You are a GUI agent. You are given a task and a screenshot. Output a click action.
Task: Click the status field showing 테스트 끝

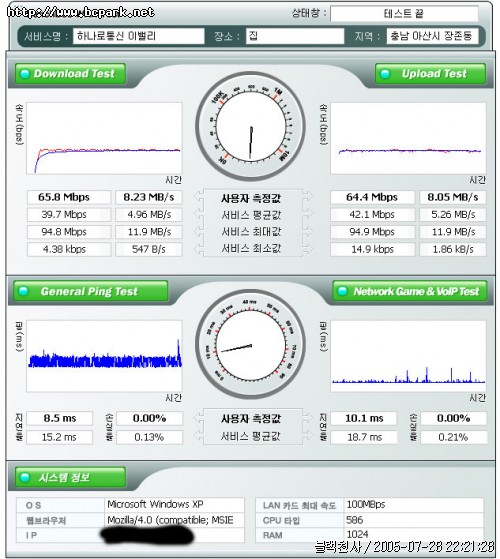pyautogui.click(x=404, y=14)
